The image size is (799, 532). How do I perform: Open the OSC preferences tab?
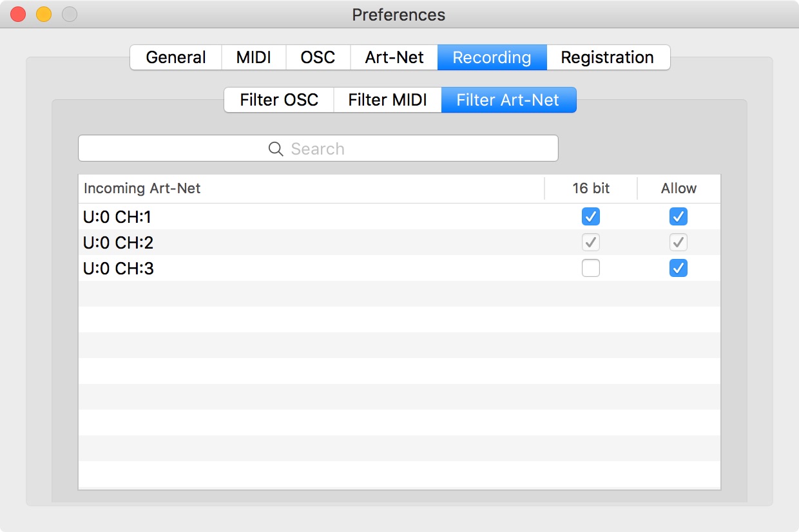(x=318, y=57)
